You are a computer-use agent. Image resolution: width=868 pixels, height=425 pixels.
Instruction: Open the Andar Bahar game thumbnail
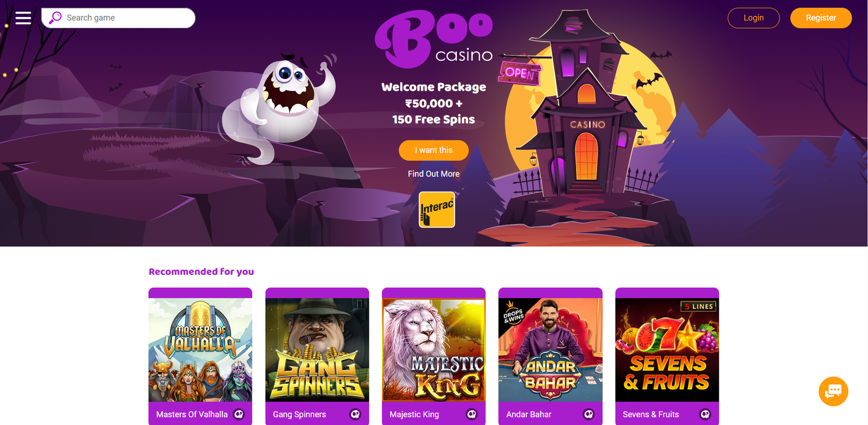tap(550, 350)
